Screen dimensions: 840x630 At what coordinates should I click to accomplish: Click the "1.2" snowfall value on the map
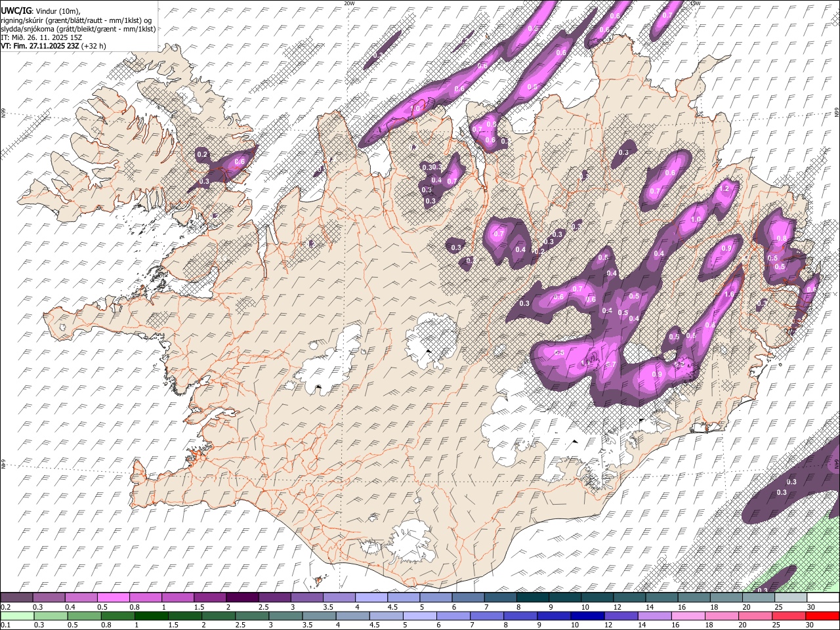click(725, 188)
